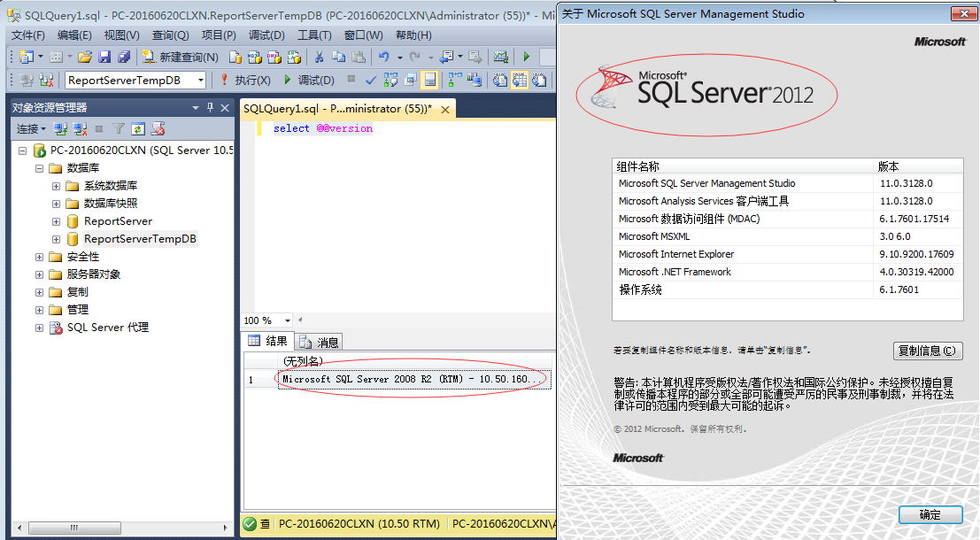
Task: Click the Results to File icon
Action: (x=539, y=80)
